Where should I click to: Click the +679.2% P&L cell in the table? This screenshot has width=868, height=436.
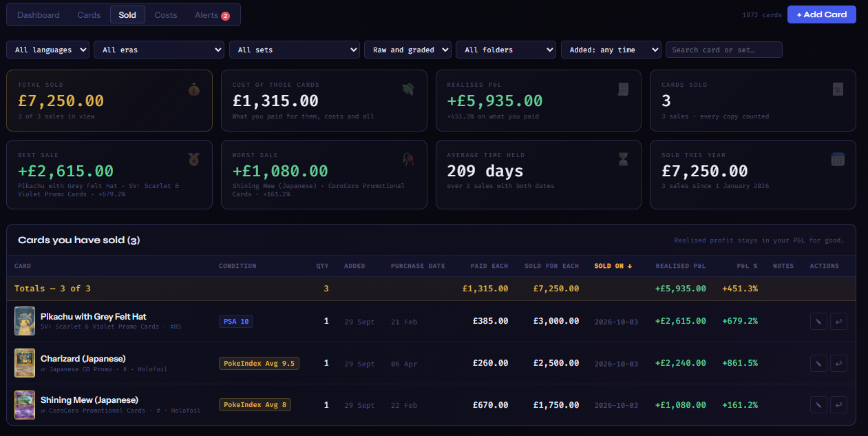click(x=740, y=322)
